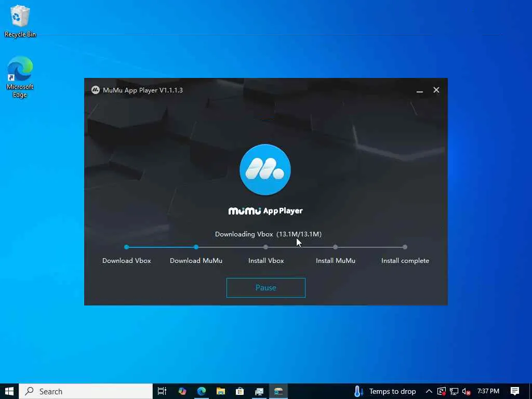The width and height of the screenshot is (532, 399).
Task: Launch Copilot from the taskbar
Action: 182,391
